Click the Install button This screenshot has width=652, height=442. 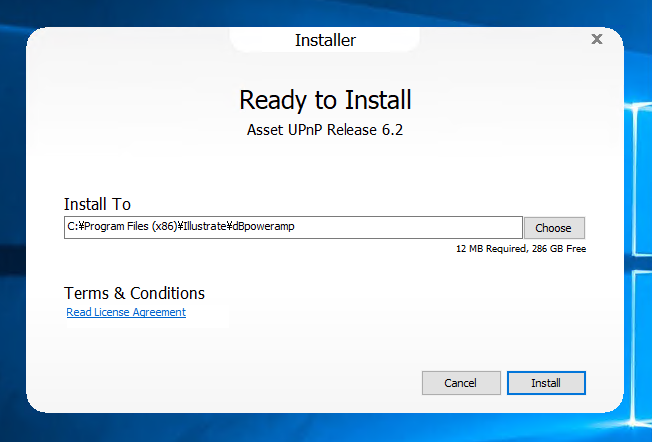[x=546, y=383]
